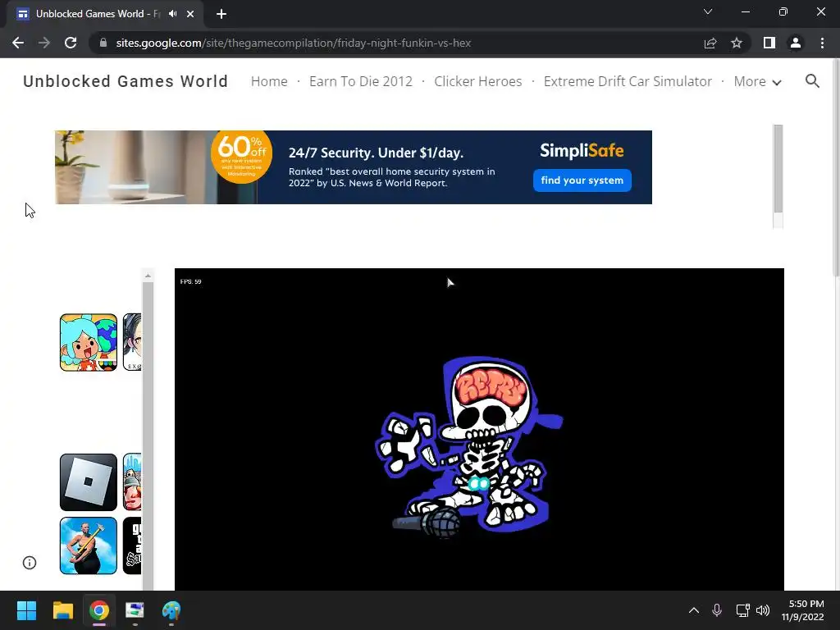Open the Windows Start menu
This screenshot has width=840, height=630.
pos(26,610)
